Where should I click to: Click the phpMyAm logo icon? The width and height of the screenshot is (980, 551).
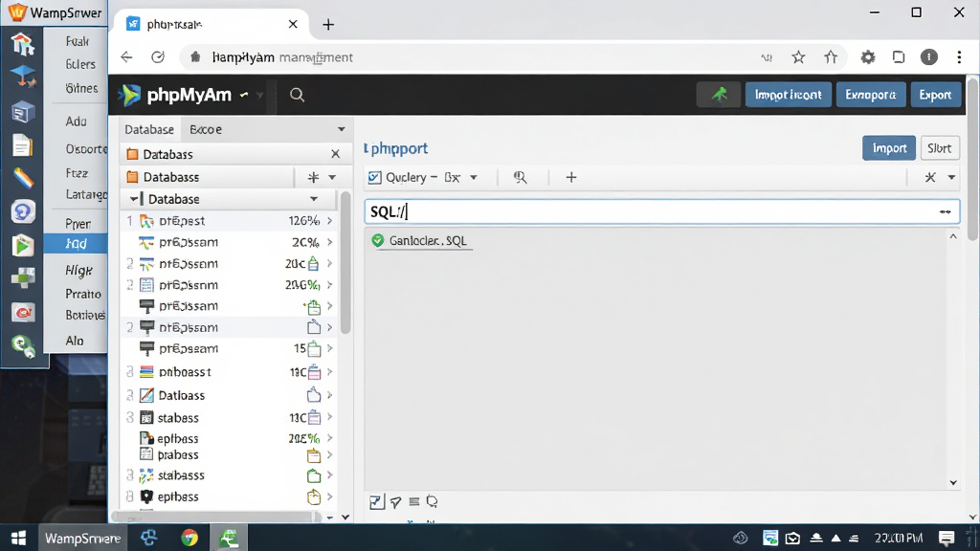click(129, 95)
